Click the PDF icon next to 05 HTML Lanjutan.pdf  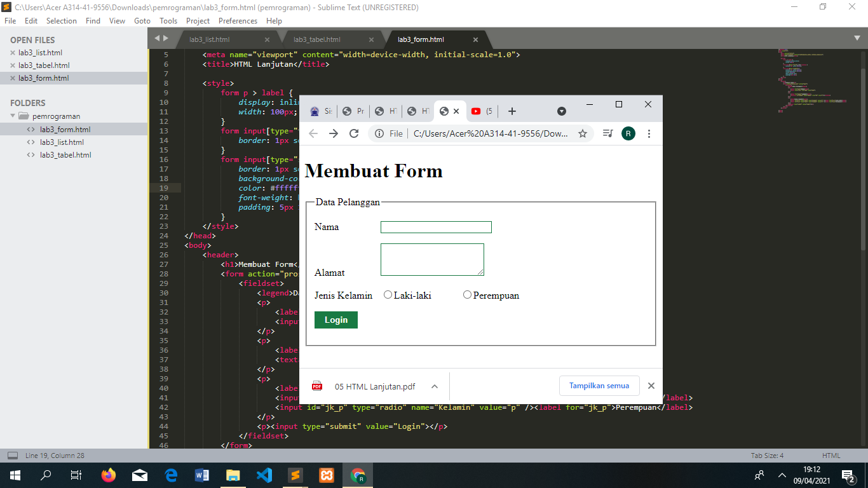click(x=315, y=386)
